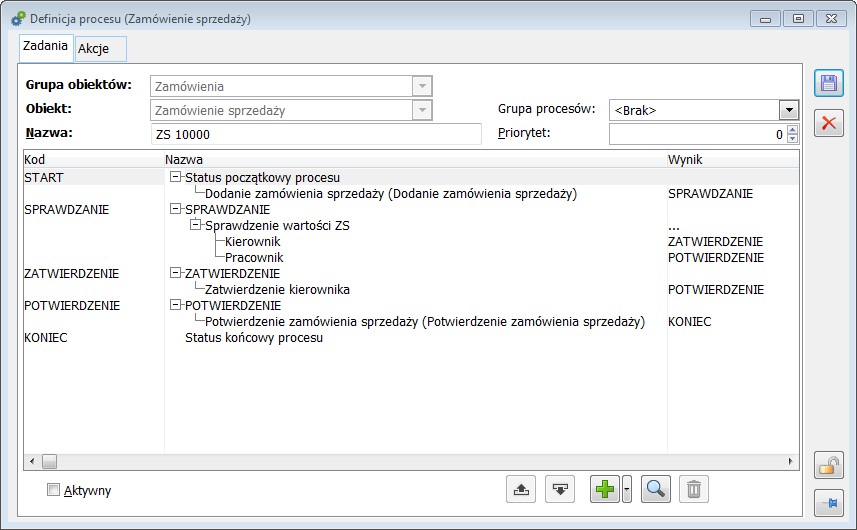Move the selected task up with the up arrow button
This screenshot has height=530, width=857.
pos(521,489)
